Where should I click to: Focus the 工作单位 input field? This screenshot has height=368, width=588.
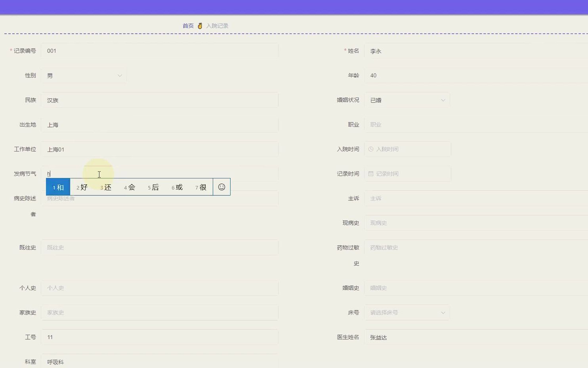pos(160,149)
